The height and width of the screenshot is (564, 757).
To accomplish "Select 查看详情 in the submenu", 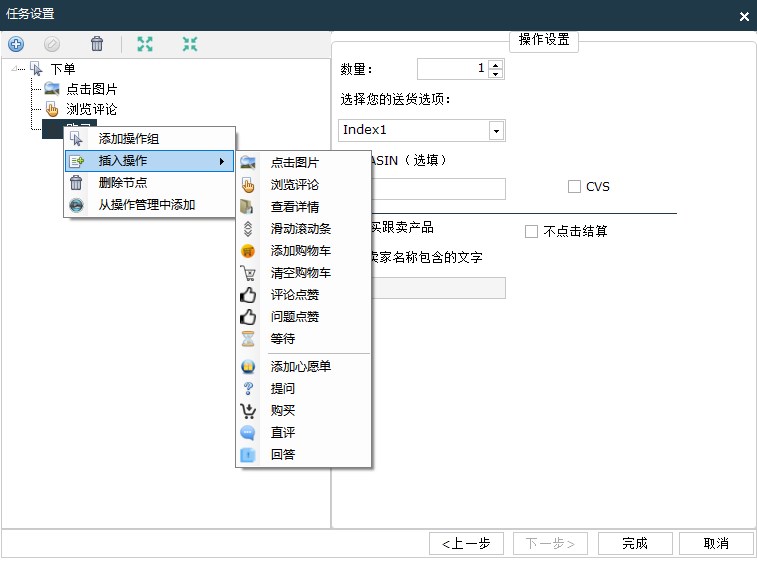I will 303,207.
